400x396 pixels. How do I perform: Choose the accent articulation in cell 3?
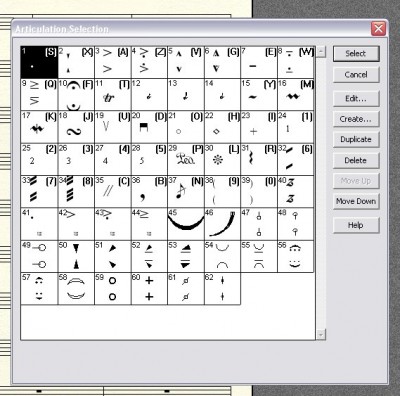click(113, 62)
